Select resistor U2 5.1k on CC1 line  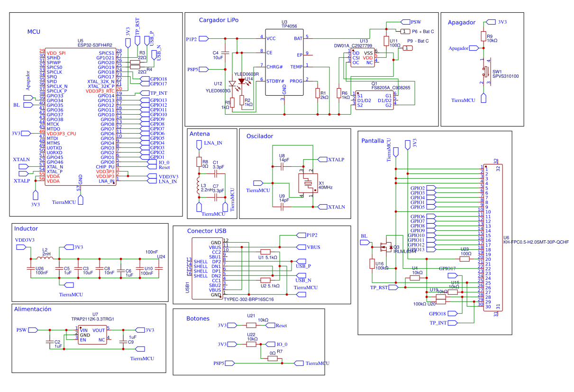click(265, 281)
